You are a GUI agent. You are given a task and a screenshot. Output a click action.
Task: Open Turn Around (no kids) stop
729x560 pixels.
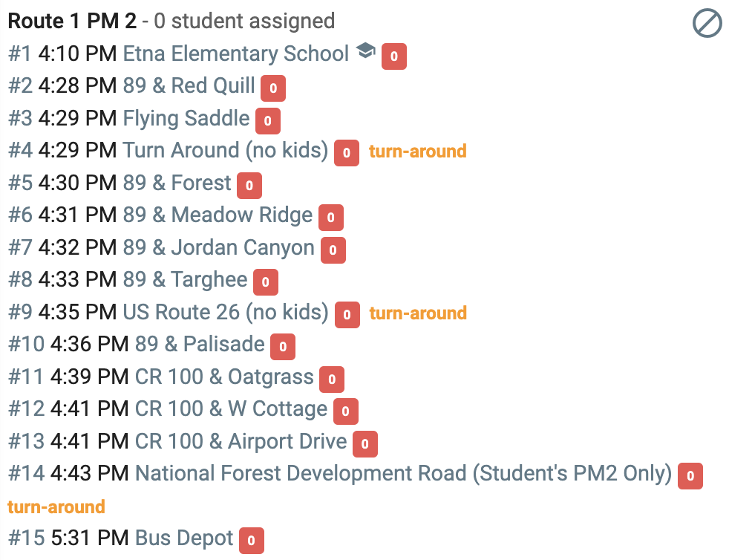(x=226, y=151)
